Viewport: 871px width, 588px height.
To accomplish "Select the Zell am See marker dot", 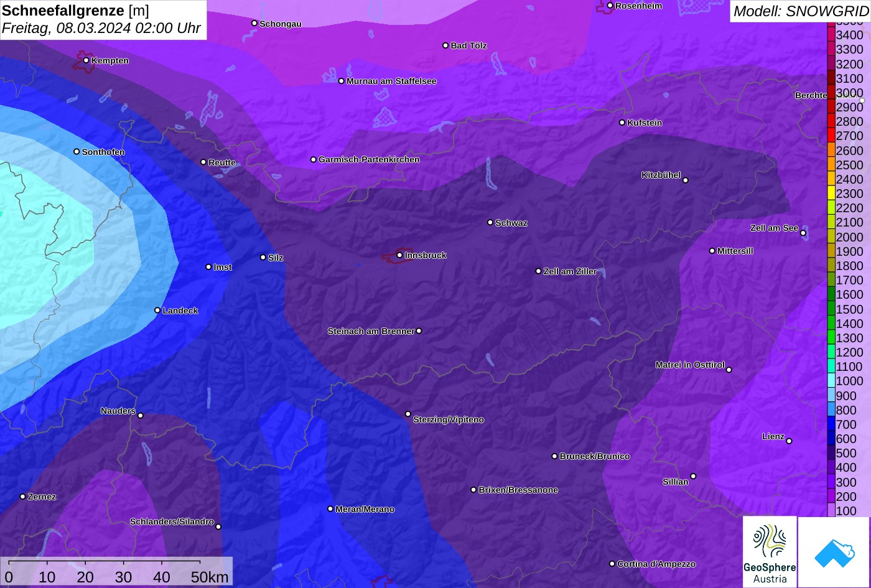I will (803, 233).
